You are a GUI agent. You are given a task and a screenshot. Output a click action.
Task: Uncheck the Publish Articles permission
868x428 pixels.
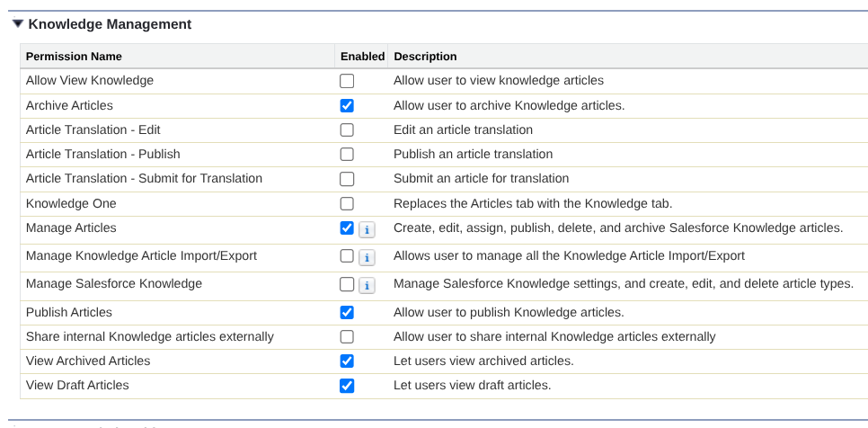347,313
